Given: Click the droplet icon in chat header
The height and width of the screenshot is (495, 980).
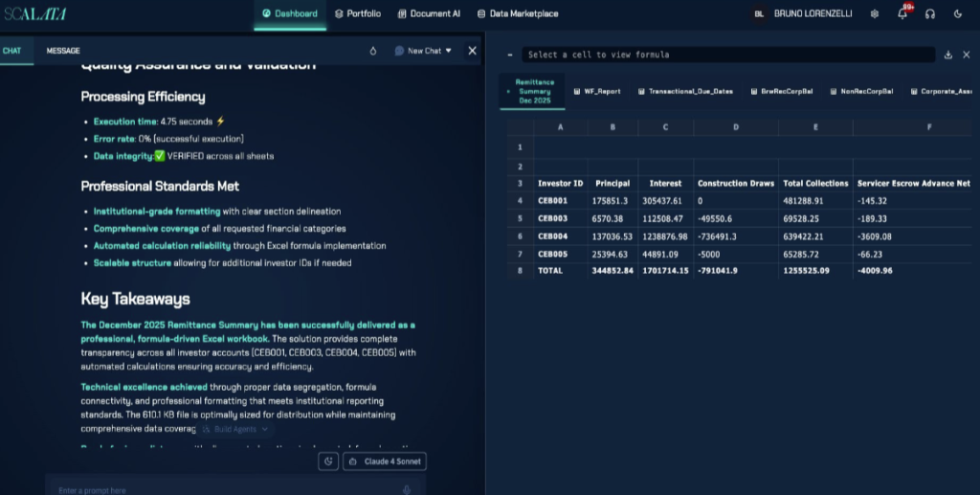Looking at the screenshot, I should pyautogui.click(x=373, y=51).
